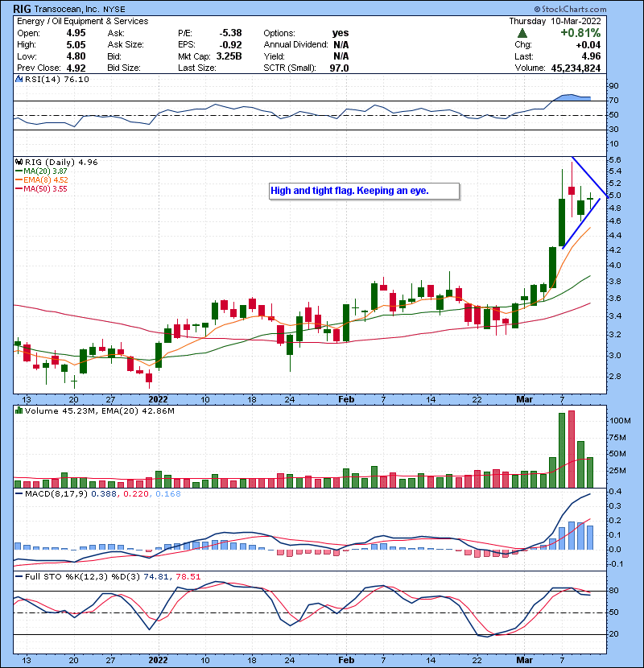Click the date Thursday 10-Mar-2022
The image size is (644, 668).
coord(555,21)
